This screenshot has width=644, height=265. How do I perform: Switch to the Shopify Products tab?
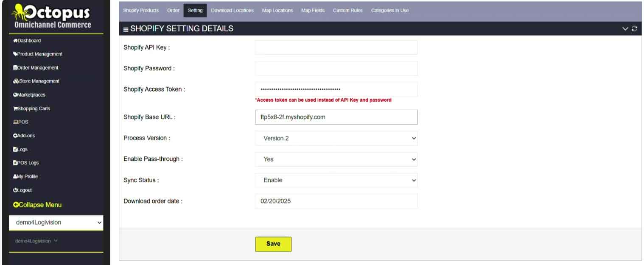point(141,11)
